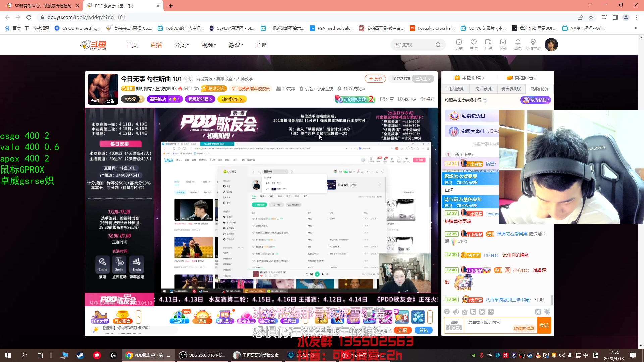Switch to the 钻粉(189) tab
This screenshot has width=644, height=362.
pos(539,89)
